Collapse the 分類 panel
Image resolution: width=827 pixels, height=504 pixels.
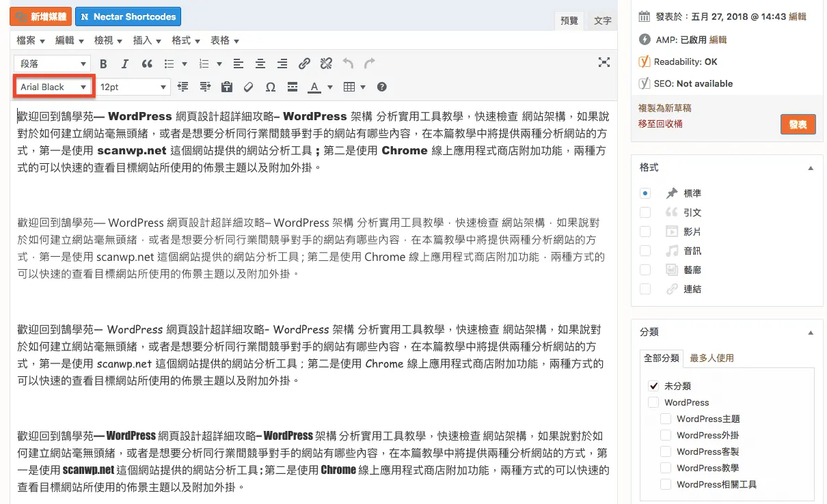coord(811,333)
